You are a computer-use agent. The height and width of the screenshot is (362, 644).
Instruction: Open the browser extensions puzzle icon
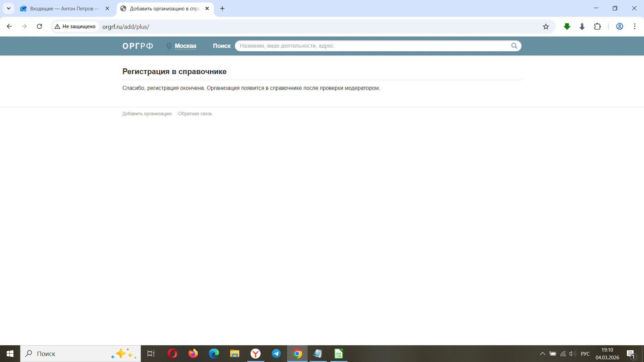click(x=597, y=26)
